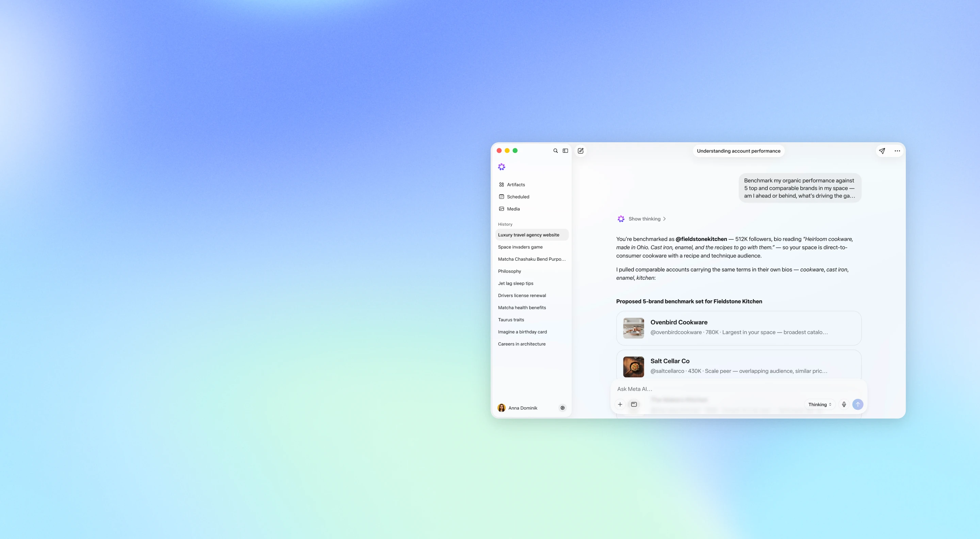Open the Media section
Screen dimensions: 980x539
532,209
